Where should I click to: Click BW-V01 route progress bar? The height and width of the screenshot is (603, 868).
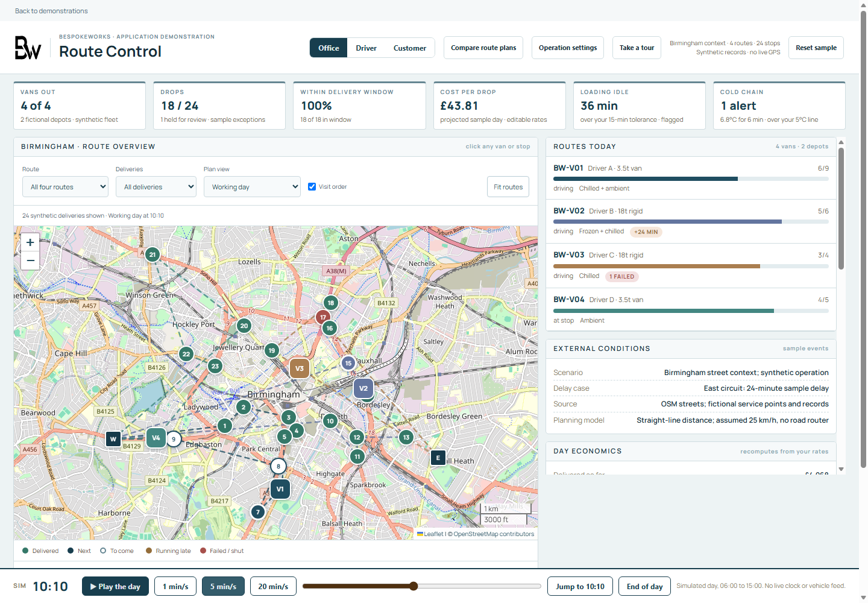(x=691, y=179)
